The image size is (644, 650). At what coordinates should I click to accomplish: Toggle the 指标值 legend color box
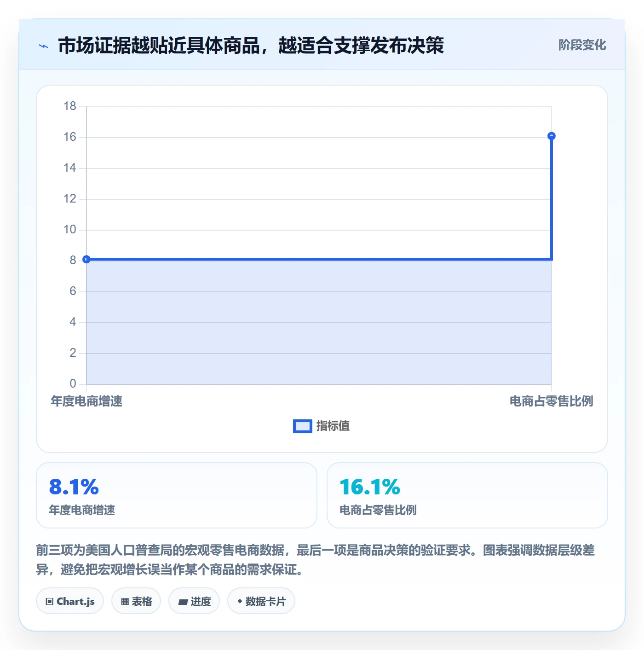[303, 426]
